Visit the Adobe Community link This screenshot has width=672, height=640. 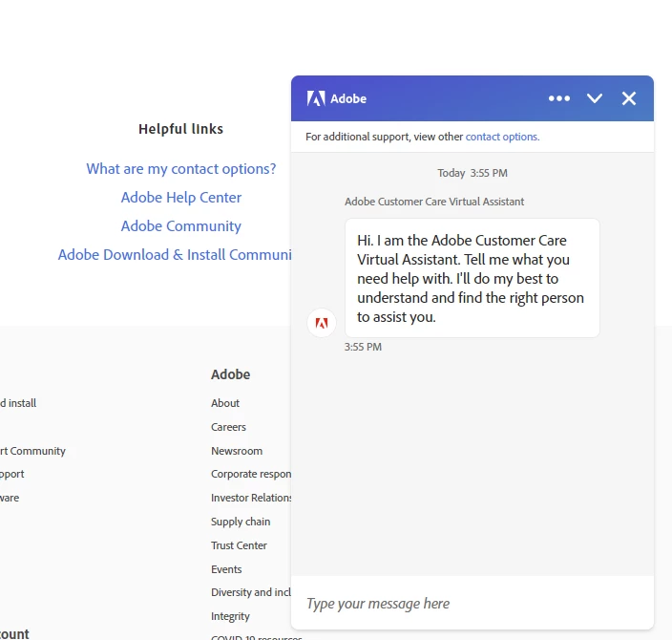tap(180, 226)
